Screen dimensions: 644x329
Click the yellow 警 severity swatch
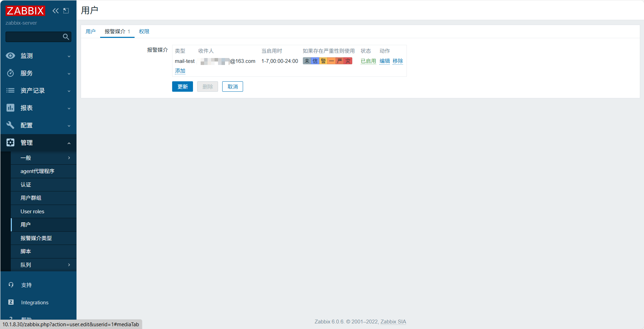click(323, 61)
